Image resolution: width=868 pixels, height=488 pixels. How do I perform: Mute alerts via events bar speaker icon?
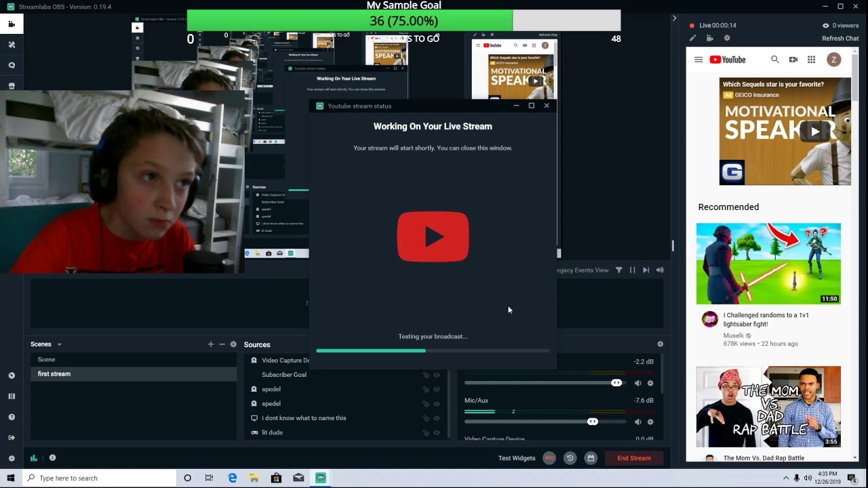660,270
